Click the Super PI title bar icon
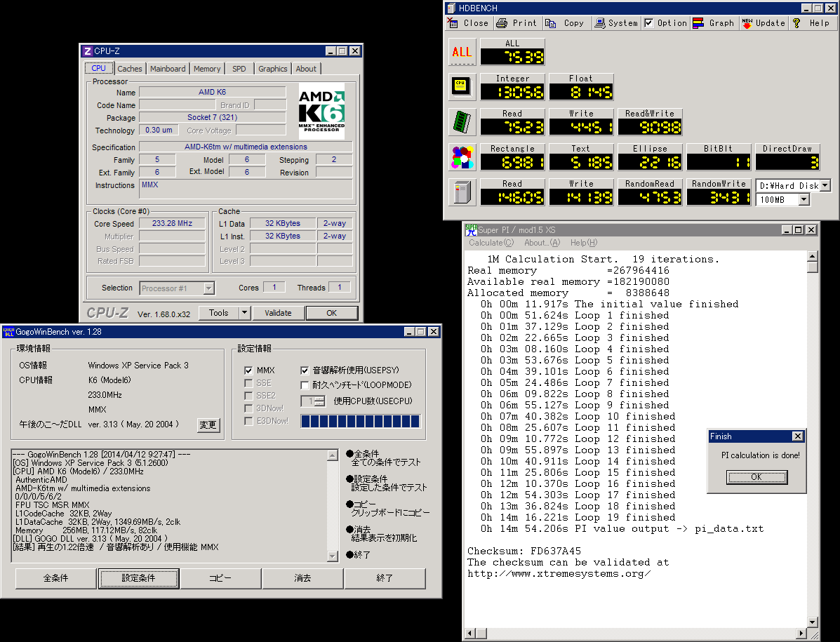Image resolution: width=840 pixels, height=642 pixels. point(472,229)
